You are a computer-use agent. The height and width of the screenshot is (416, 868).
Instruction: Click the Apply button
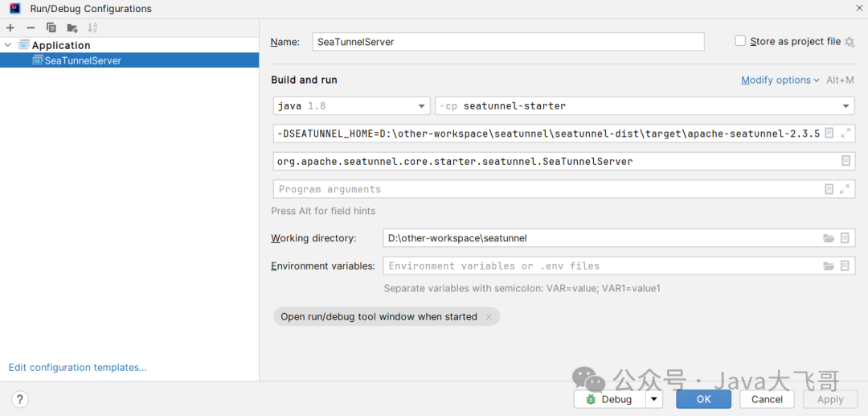point(829,399)
